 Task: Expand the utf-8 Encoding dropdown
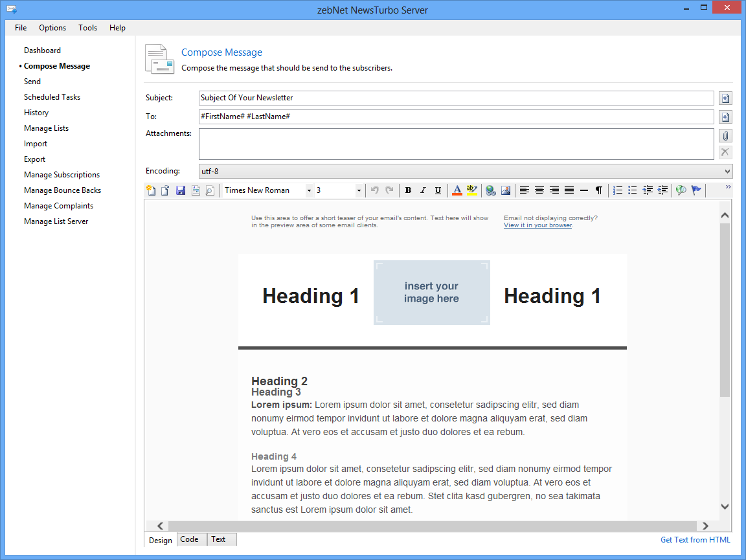(726, 171)
